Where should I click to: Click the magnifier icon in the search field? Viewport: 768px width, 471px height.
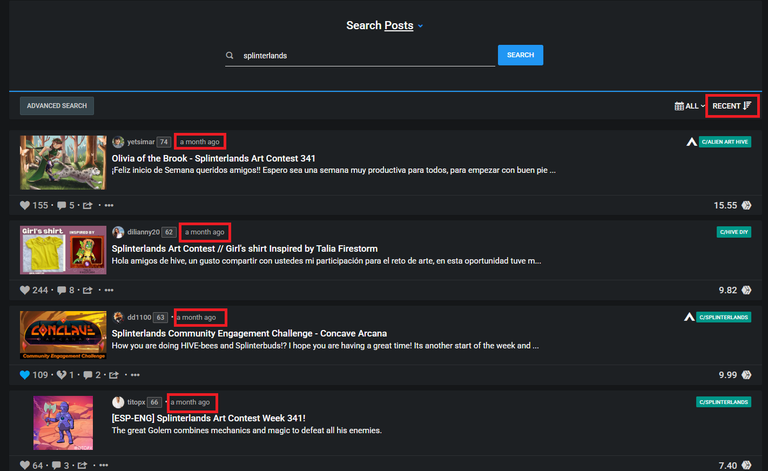(229, 55)
